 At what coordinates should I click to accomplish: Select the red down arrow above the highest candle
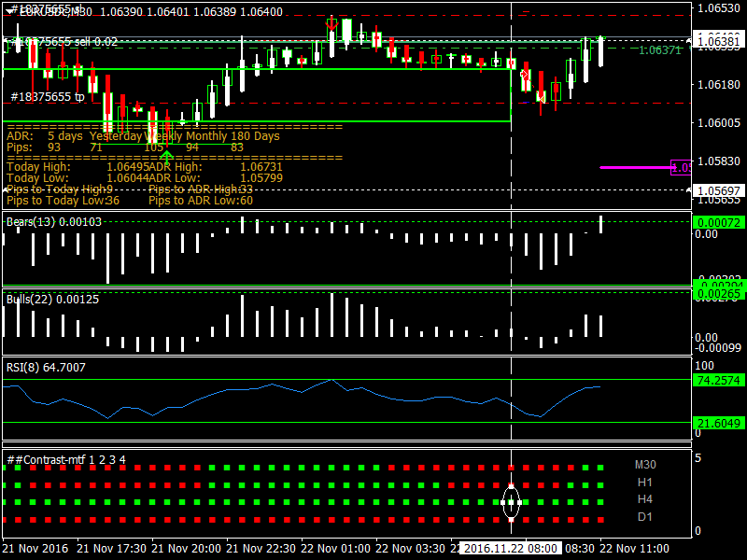331,22
